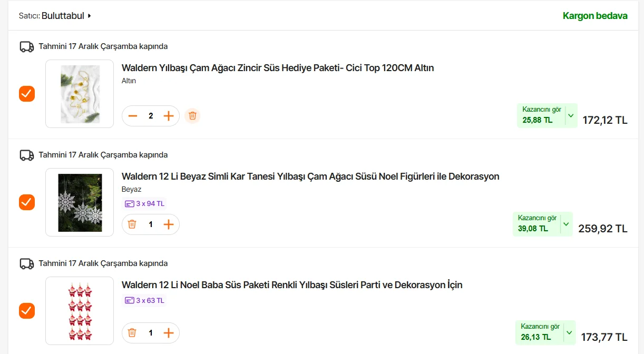Click the 172,12 TL price
This screenshot has width=644, height=354.
tap(605, 120)
